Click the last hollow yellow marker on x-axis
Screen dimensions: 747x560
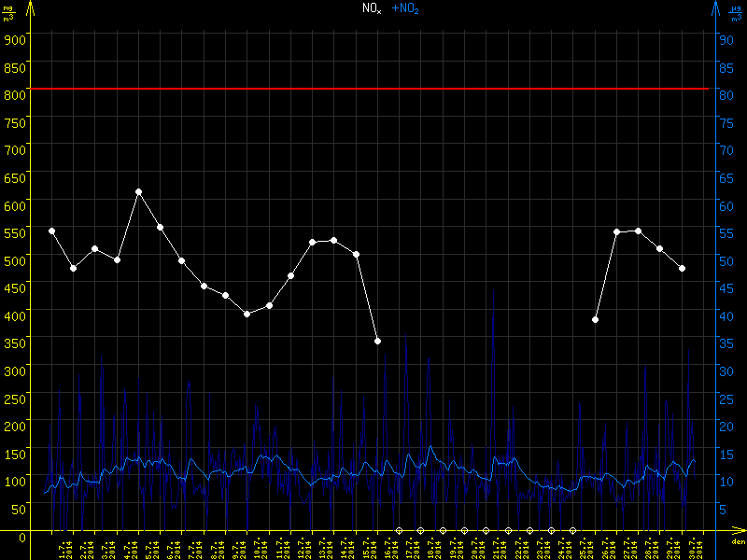(x=572, y=531)
